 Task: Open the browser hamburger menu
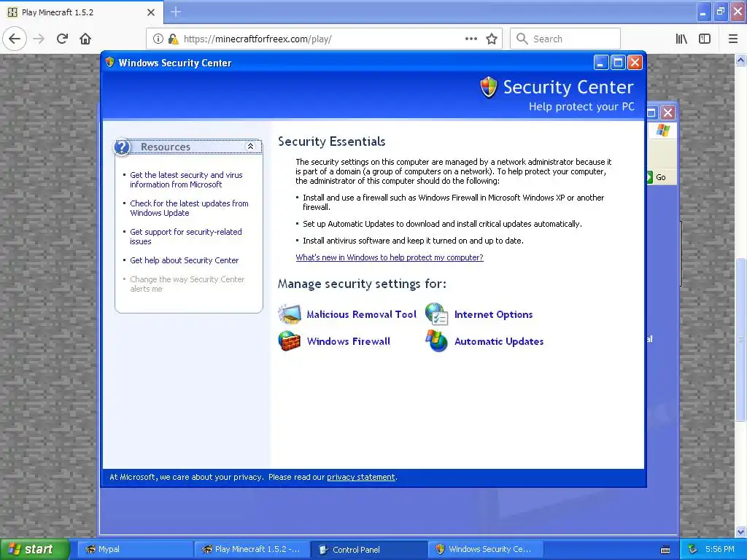(732, 39)
